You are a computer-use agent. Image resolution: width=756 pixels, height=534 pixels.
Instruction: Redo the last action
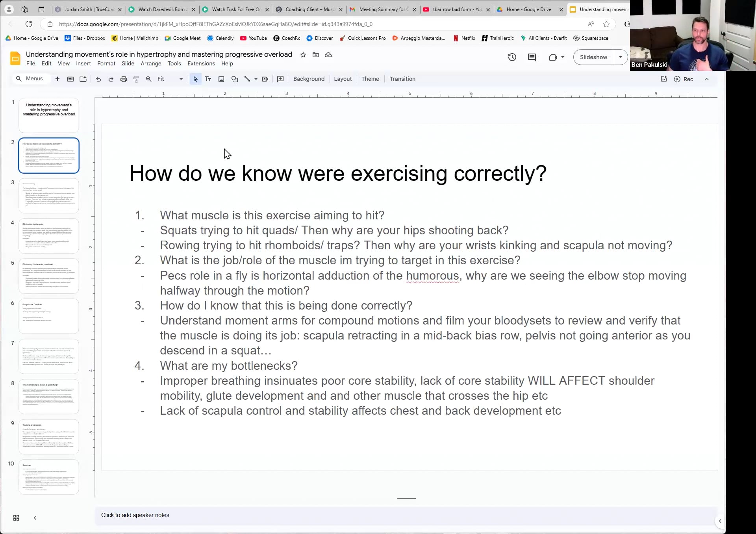coord(111,79)
